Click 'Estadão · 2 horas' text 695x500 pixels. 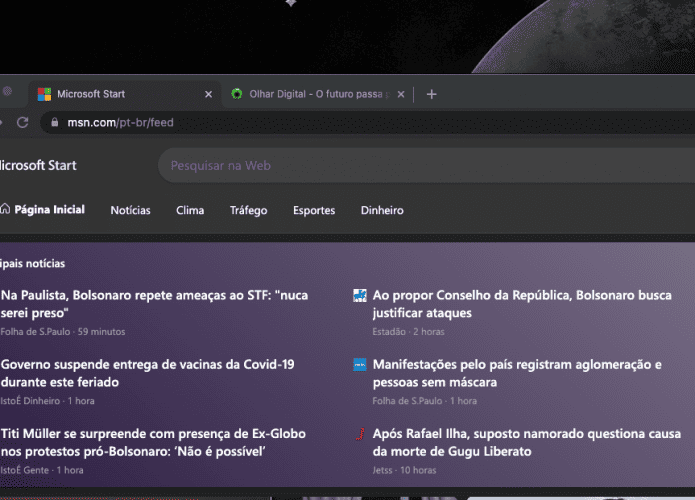(408, 332)
